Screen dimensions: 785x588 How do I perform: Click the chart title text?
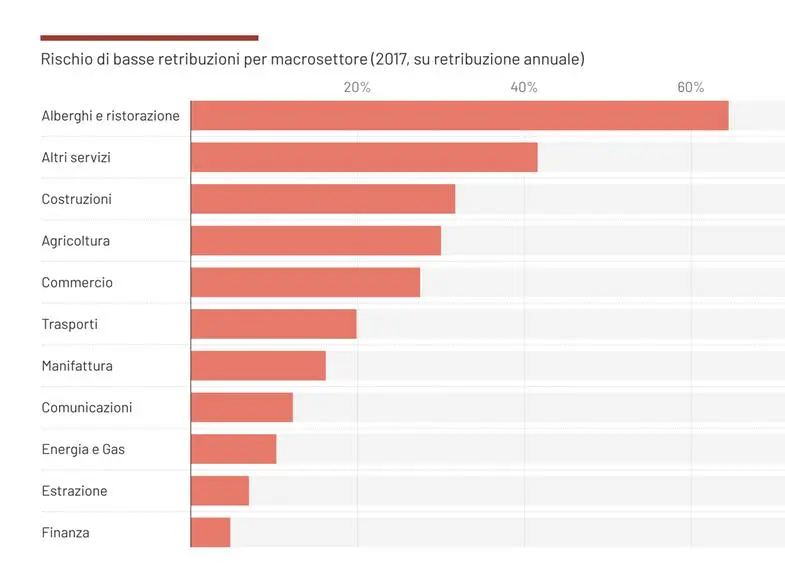[312, 60]
